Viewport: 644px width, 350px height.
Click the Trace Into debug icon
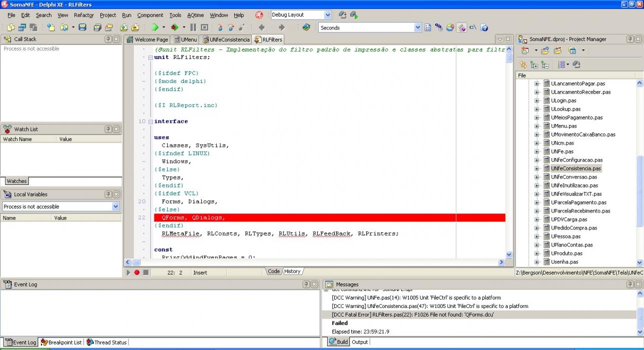coord(220,27)
